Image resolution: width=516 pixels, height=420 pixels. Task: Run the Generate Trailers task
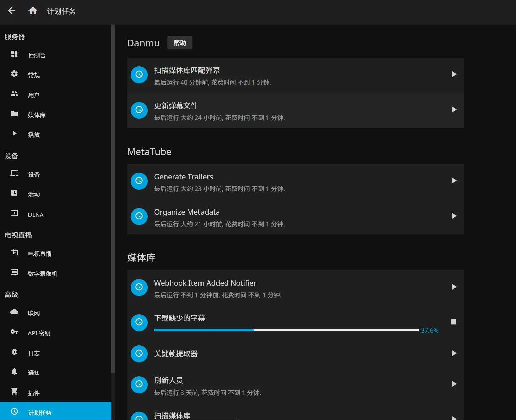click(454, 181)
